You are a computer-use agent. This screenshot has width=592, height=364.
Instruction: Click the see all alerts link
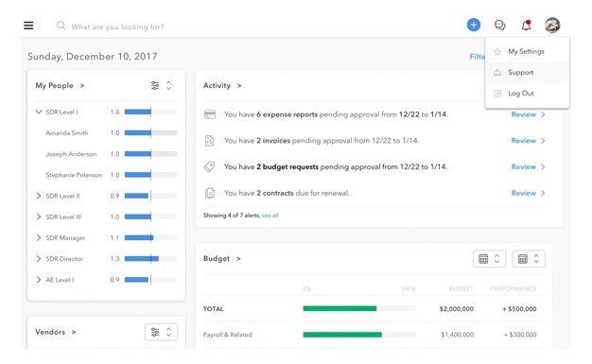[270, 216]
